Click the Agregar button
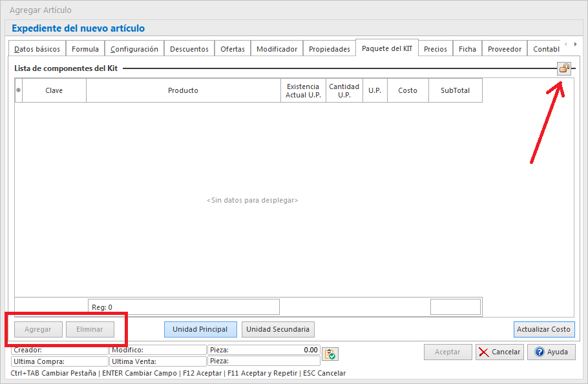588x384 pixels. [x=37, y=329]
